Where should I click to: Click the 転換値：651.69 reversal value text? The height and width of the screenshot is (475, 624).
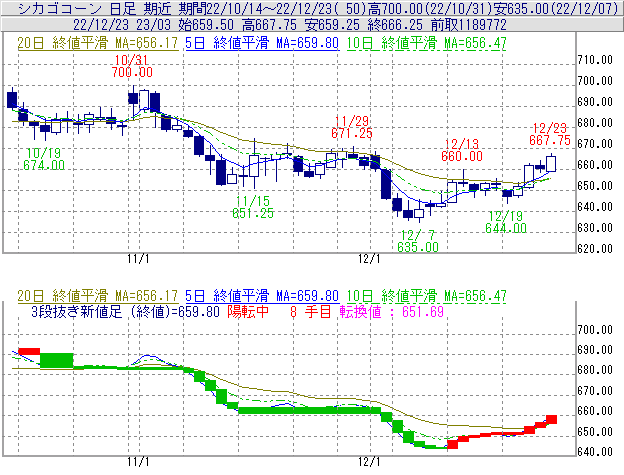392,311
